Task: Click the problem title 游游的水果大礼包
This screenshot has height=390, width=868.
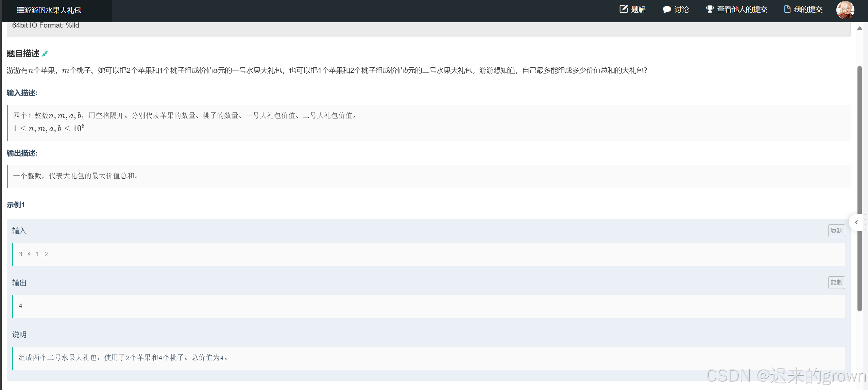Action: 53,10
